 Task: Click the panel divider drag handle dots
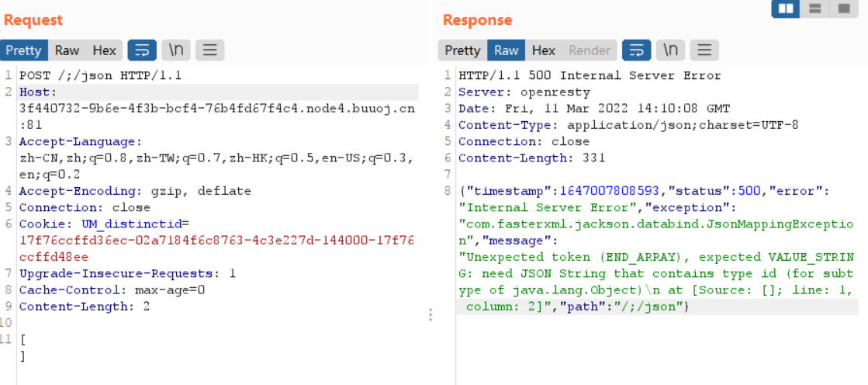pos(431,314)
